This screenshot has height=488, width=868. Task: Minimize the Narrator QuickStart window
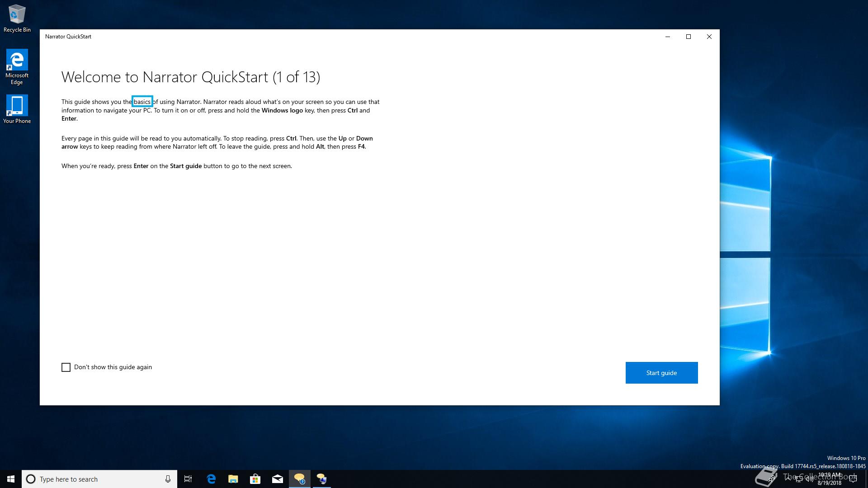[x=668, y=37]
